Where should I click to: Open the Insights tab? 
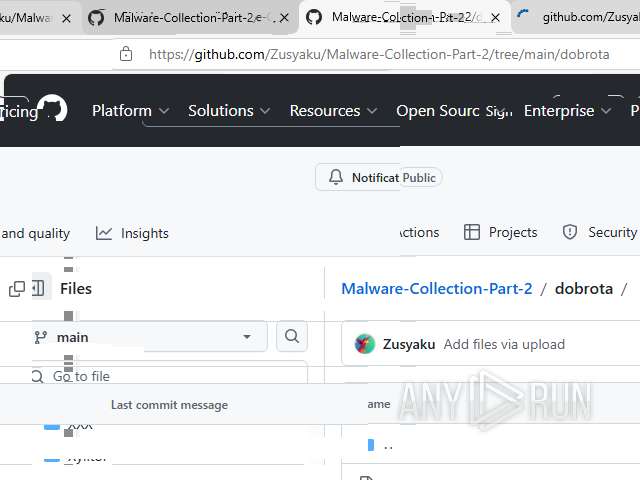click(132, 233)
